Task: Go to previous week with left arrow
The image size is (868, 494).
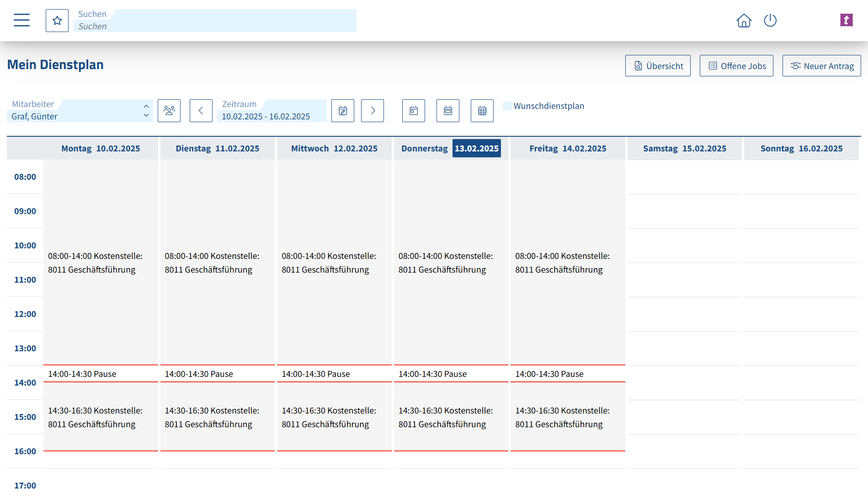Action: click(201, 111)
